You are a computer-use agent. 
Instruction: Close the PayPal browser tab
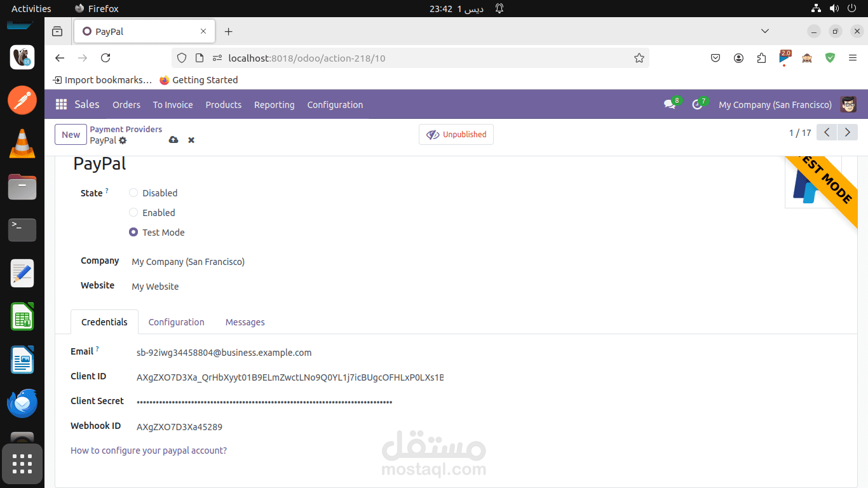pos(203,31)
